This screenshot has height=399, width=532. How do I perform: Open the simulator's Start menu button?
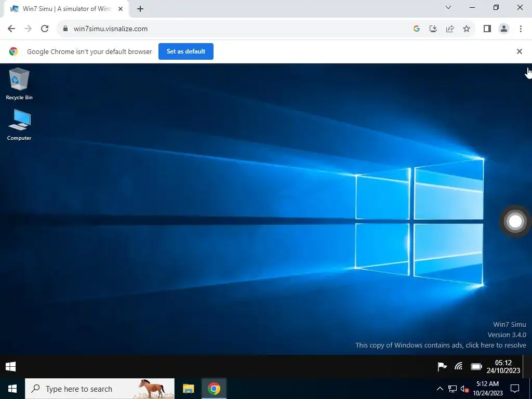point(10,366)
